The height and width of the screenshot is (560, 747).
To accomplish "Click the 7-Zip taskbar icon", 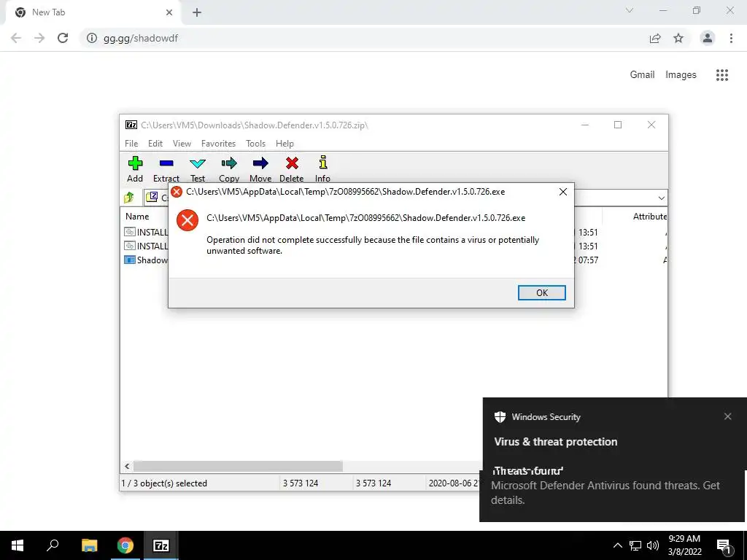I will [161, 545].
